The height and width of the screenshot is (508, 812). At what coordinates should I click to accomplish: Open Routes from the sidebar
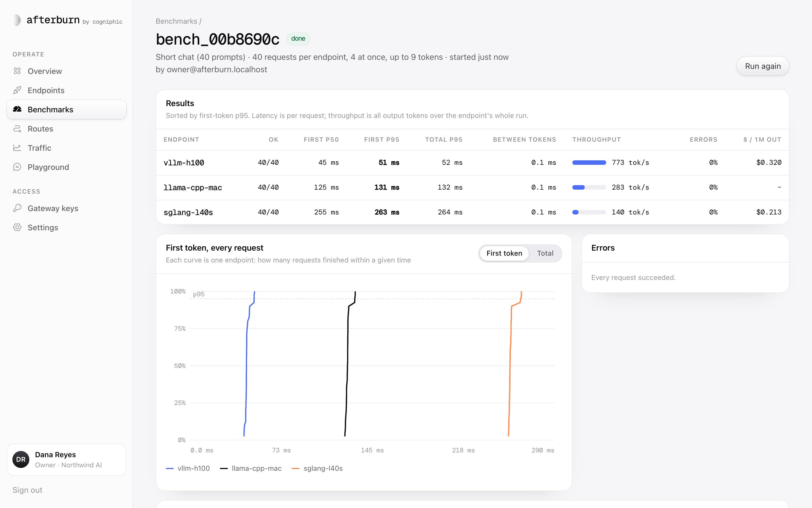67,128
